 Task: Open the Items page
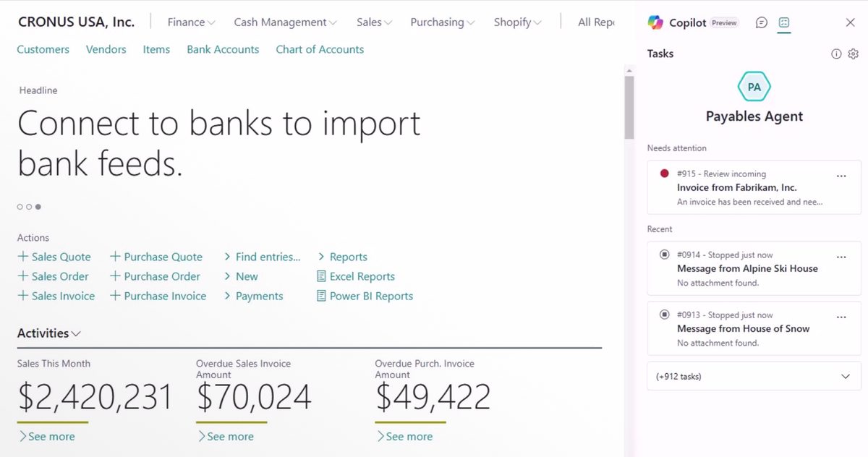click(156, 49)
